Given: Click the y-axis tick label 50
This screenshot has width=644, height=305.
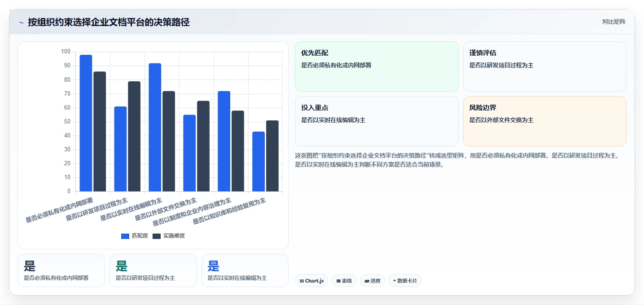Looking at the screenshot, I should pos(67,122).
